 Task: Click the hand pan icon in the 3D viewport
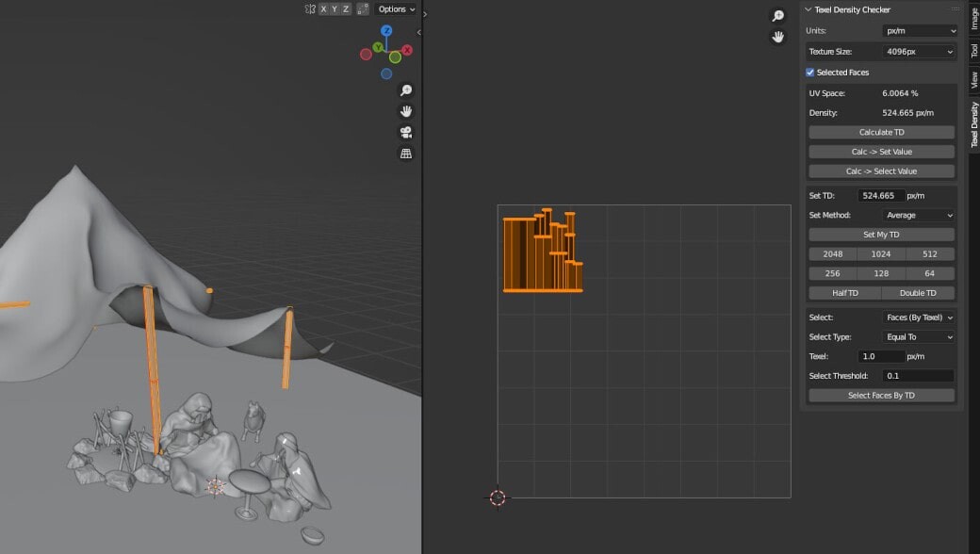[405, 111]
